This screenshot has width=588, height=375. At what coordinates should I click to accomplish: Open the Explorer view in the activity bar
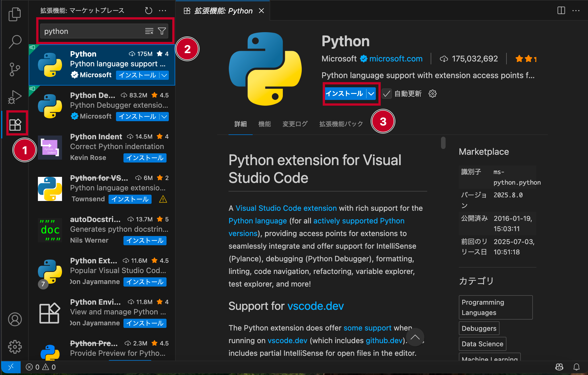15,14
